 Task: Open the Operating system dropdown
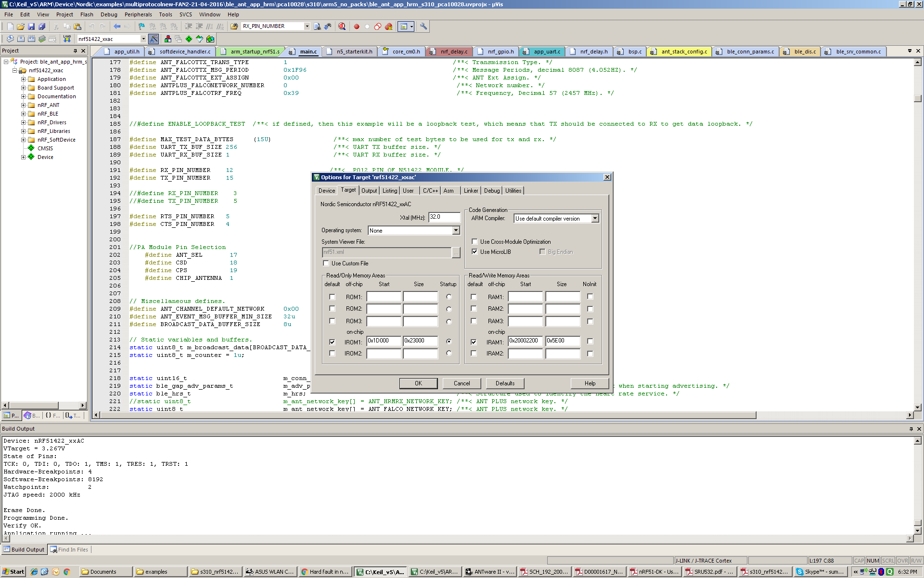coord(456,231)
